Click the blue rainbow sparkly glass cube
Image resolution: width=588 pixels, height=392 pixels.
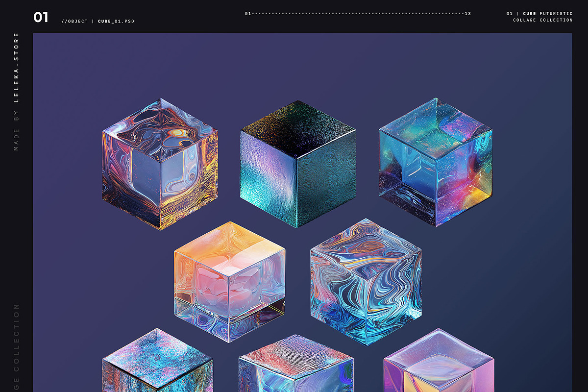[436, 162]
